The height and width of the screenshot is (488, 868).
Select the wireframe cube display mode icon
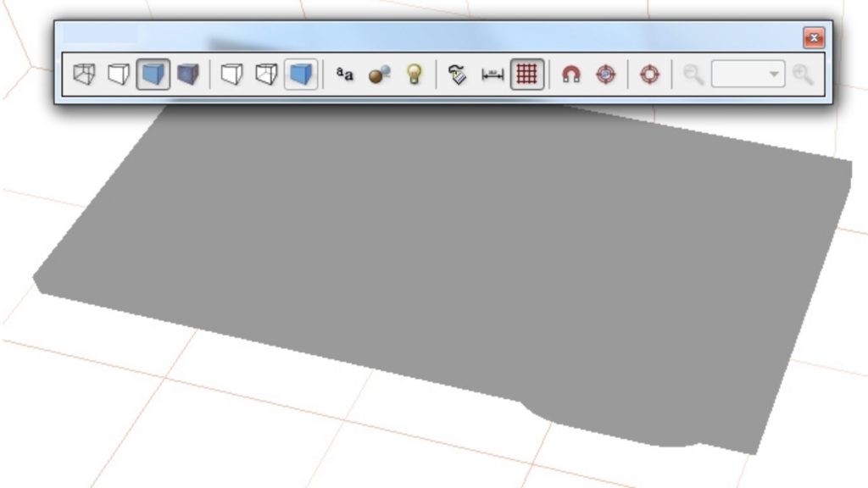pyautogui.click(x=85, y=75)
